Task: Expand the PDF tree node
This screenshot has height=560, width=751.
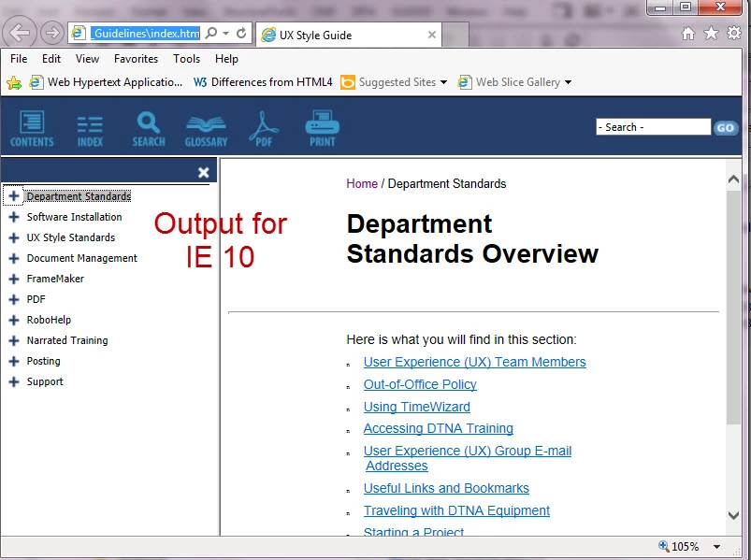Action: (x=13, y=299)
